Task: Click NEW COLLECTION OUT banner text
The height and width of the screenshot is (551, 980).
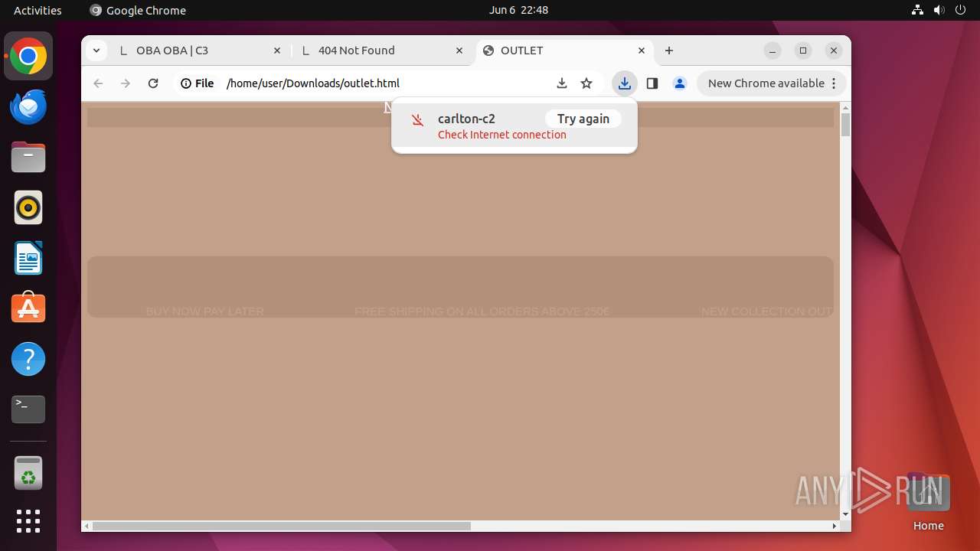Action: pyautogui.click(x=766, y=311)
